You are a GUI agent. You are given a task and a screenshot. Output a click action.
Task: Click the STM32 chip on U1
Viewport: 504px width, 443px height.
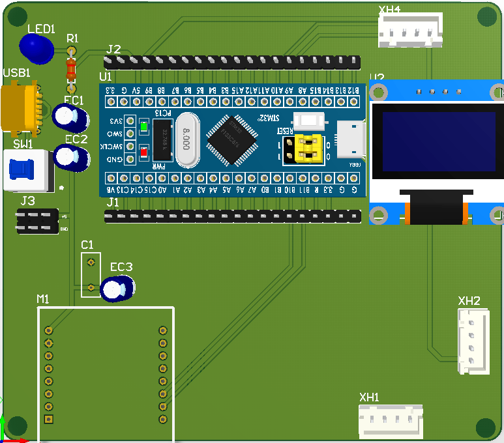point(231,141)
